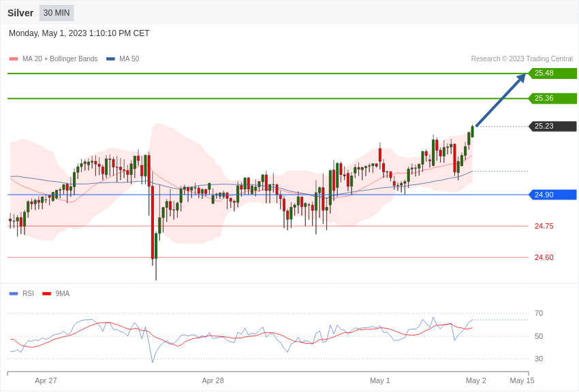
Task: Click the 24.60 red support label
Action: 544,257
